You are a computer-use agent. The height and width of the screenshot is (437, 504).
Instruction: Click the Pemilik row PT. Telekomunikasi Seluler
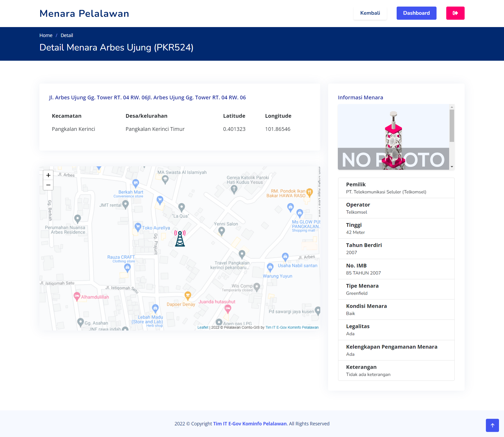pos(396,188)
